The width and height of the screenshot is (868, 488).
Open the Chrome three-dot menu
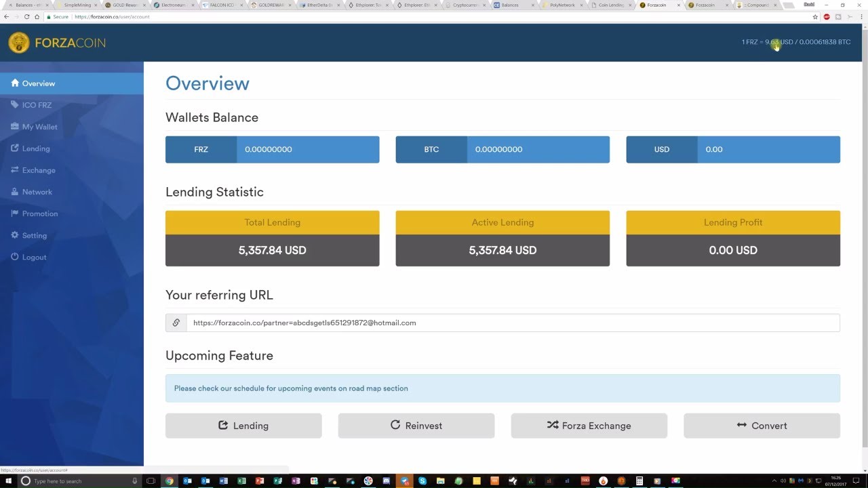[x=861, y=16]
